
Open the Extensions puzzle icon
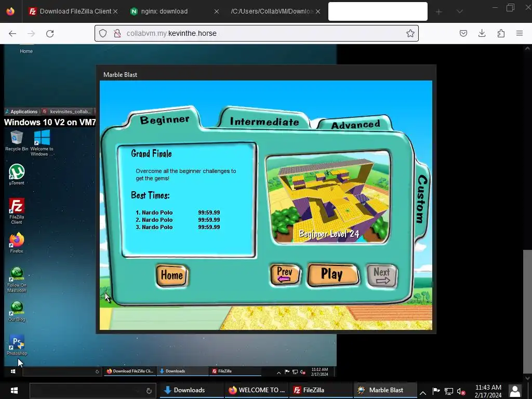(501, 33)
